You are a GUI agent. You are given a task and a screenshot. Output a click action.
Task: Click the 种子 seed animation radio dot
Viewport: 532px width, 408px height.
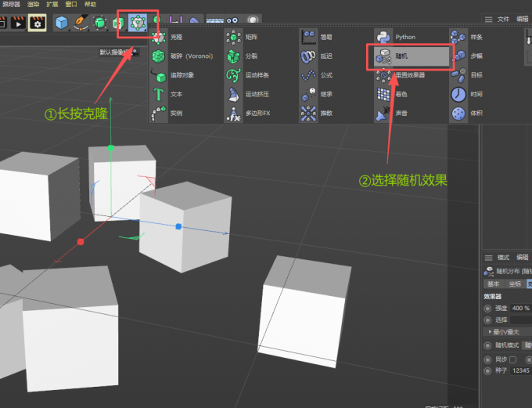[487, 370]
